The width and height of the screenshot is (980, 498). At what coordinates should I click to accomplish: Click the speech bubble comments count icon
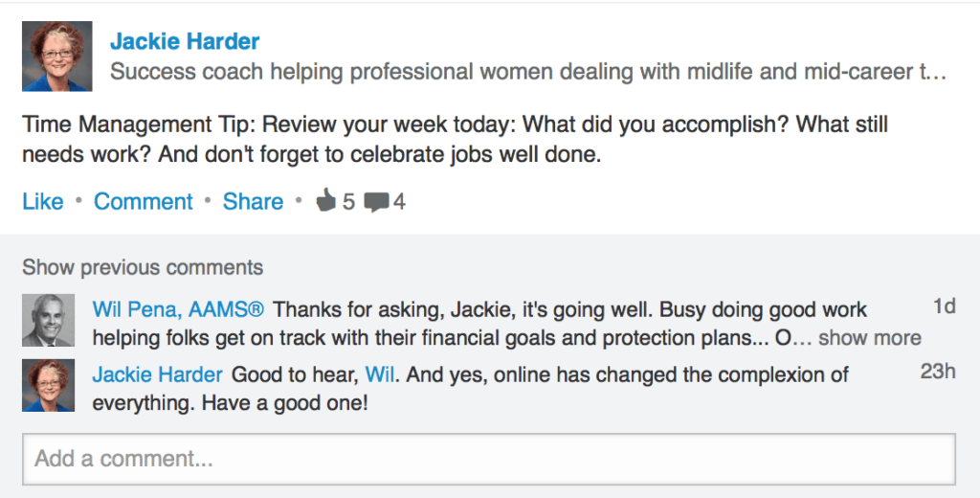(x=376, y=202)
